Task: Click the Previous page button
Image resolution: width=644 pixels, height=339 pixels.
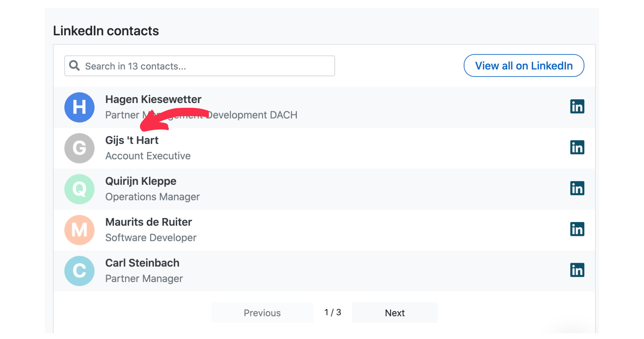Action: [x=262, y=313]
